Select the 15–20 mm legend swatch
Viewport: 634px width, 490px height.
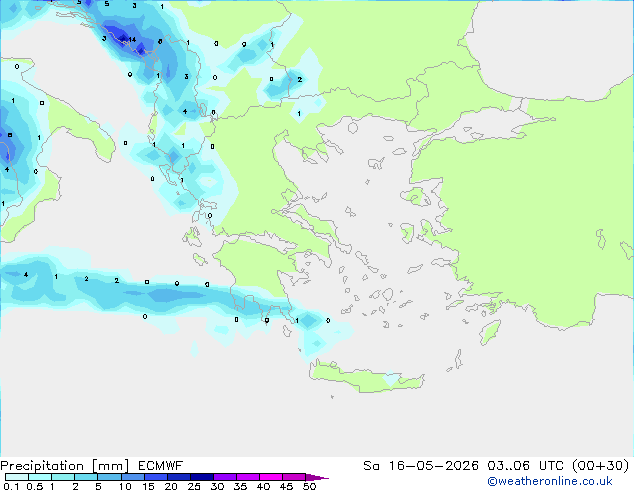pos(156,477)
